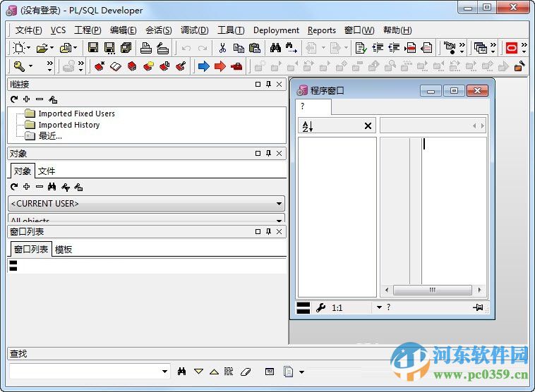Expand Log on key dropdown arrow
This screenshot has height=392, width=535.
tap(31, 66)
